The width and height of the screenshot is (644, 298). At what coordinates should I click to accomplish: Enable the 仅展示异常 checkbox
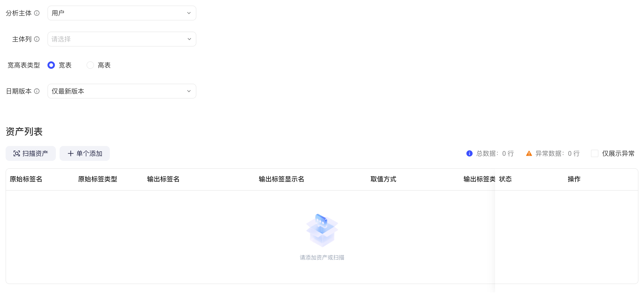click(594, 153)
